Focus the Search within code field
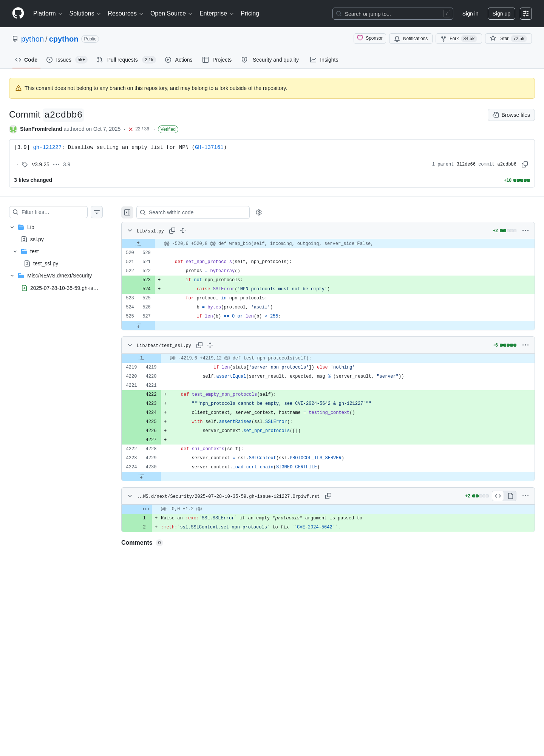 (193, 212)
